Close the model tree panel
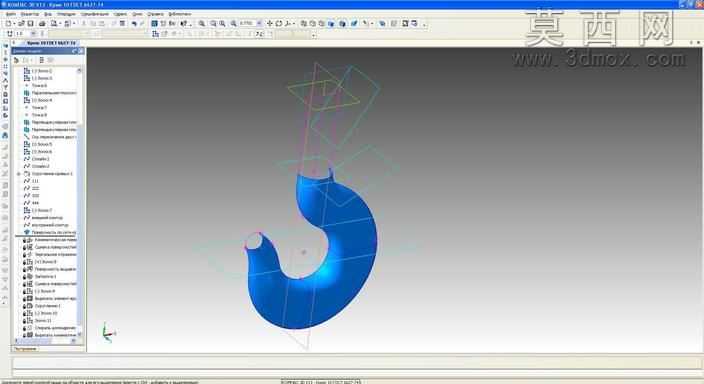The height and width of the screenshot is (384, 704). tap(81, 51)
